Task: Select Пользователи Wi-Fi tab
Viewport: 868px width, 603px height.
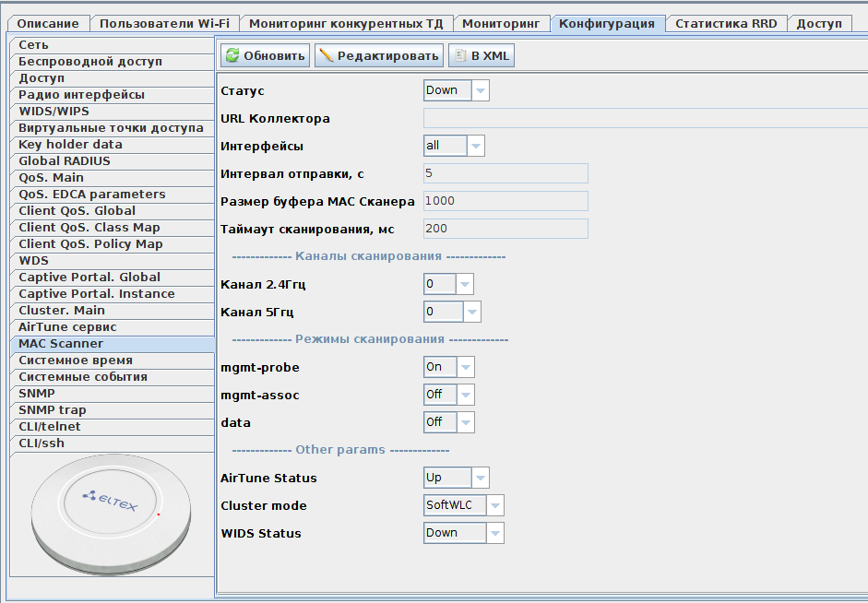Action: pyautogui.click(x=165, y=24)
